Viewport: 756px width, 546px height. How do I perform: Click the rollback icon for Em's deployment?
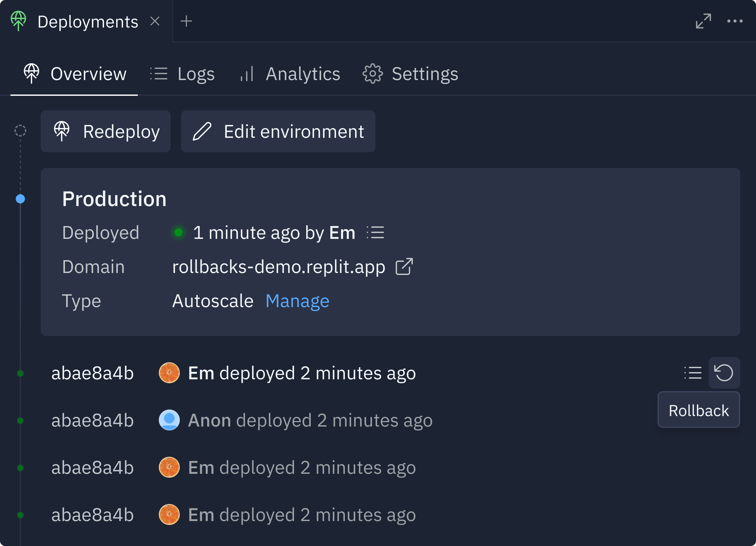pos(724,373)
